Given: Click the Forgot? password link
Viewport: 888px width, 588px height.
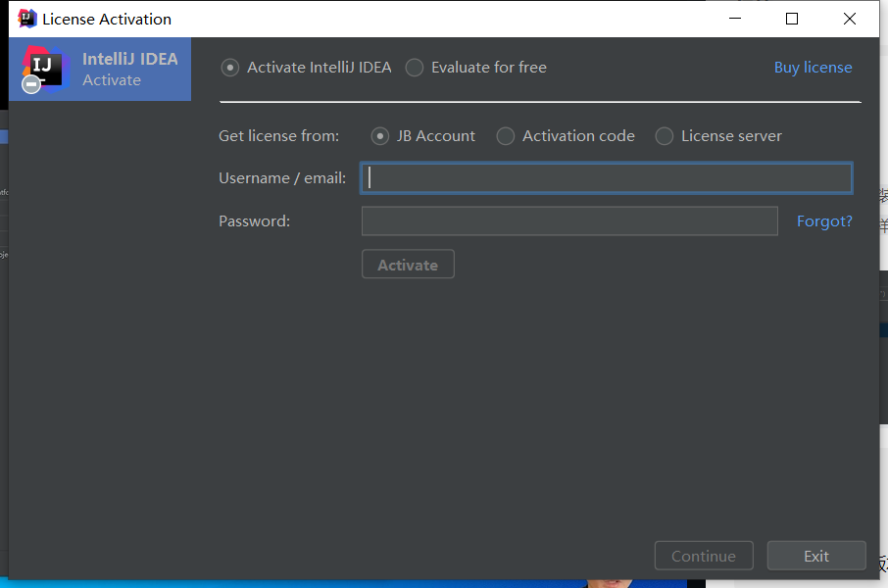Looking at the screenshot, I should [x=824, y=220].
